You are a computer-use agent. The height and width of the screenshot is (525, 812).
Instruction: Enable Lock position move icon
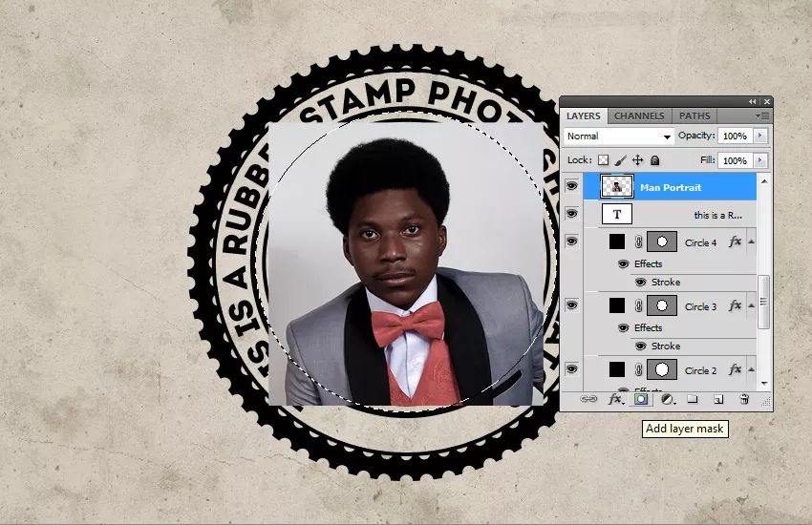coord(637,160)
